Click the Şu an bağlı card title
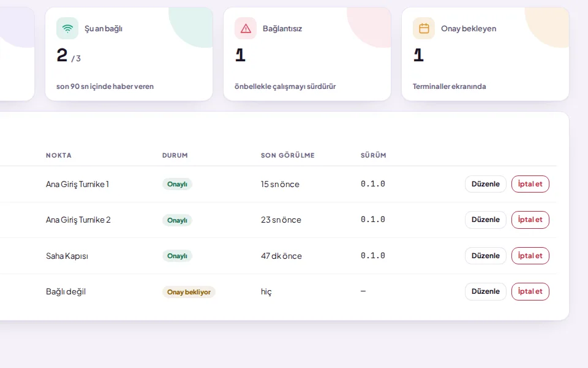 tap(104, 29)
